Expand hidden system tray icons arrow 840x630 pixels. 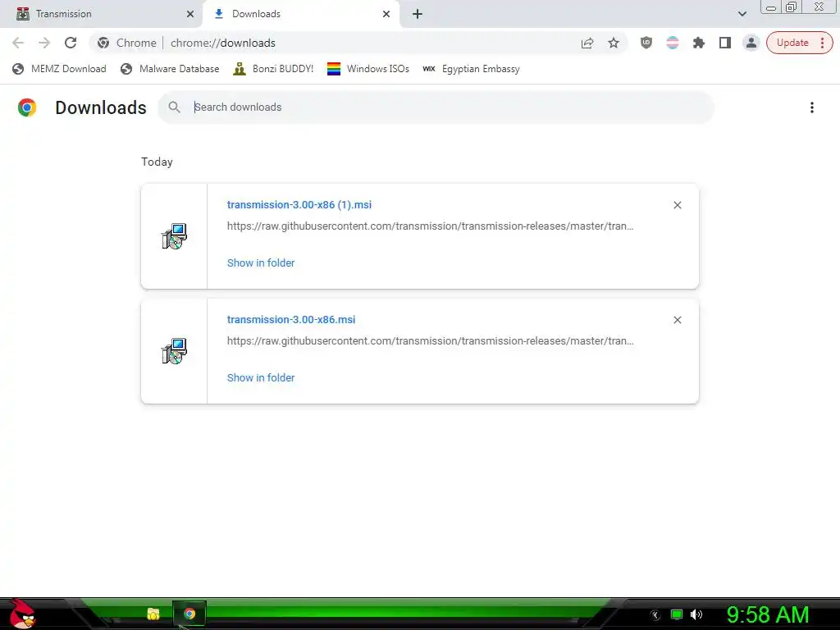point(655,615)
